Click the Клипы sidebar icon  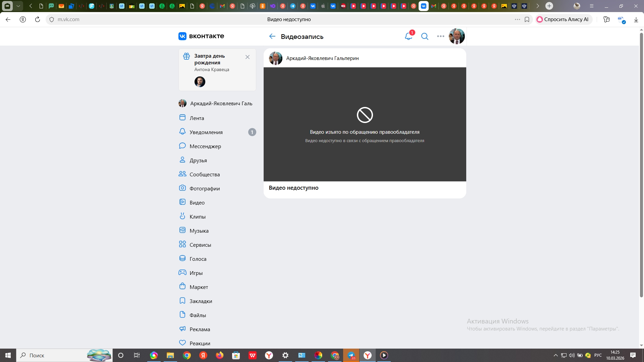[182, 216]
